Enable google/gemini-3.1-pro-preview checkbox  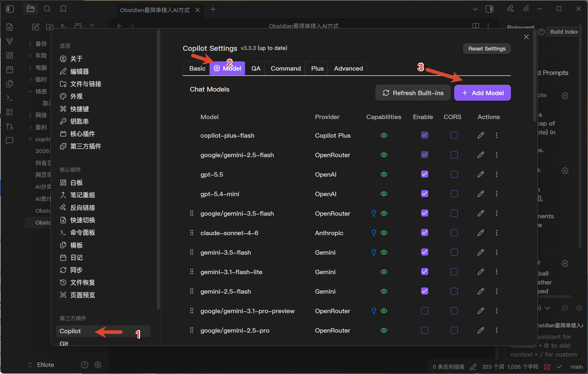point(425,311)
